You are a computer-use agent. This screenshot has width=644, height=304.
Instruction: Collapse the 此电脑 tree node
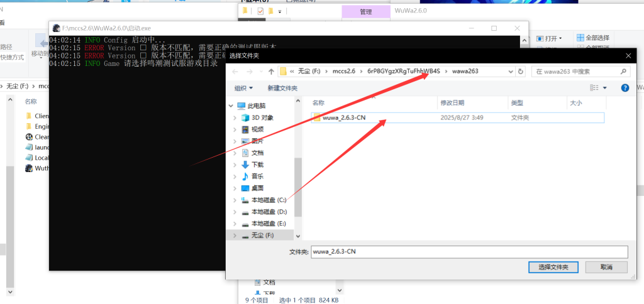[231, 106]
